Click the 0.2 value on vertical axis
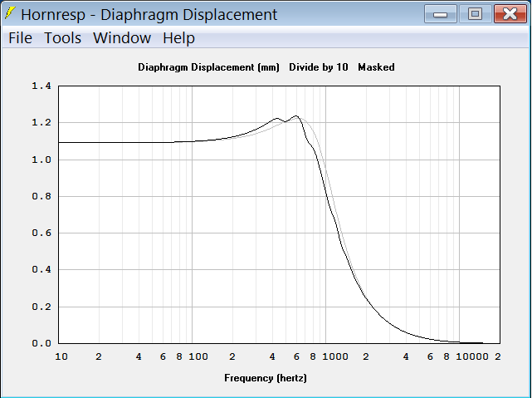The width and height of the screenshot is (532, 398). 41,307
